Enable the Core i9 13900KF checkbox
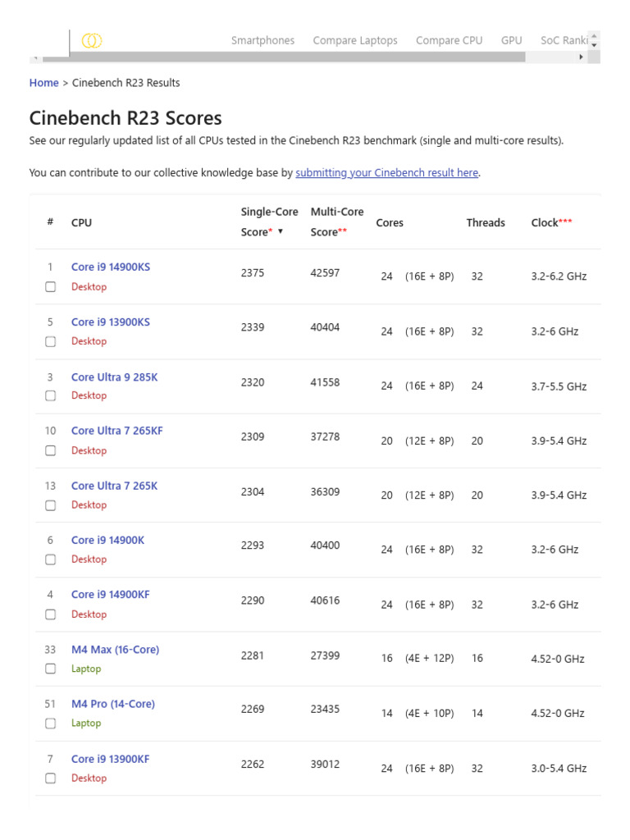The image size is (630, 840). pos(51,778)
